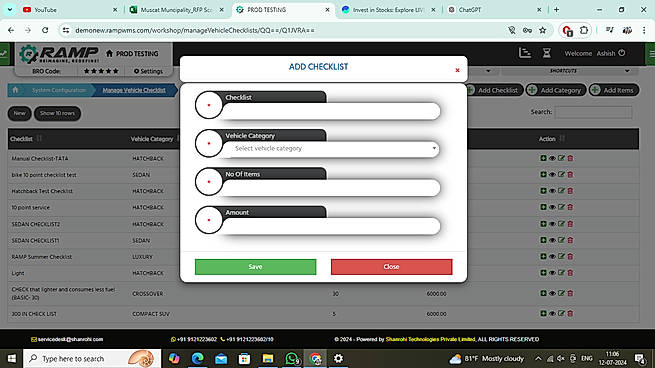Open the Settings gear link
Image resolution: width=655 pixels, height=368 pixels.
[x=148, y=71]
